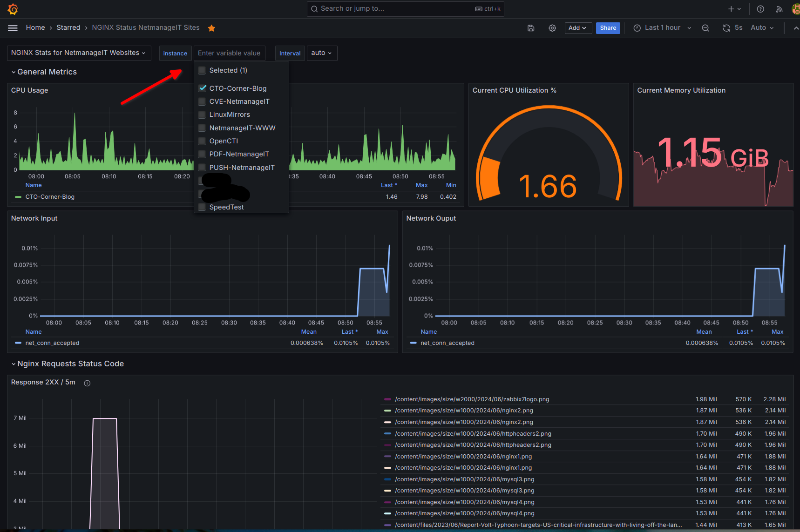The image size is (800, 532).
Task: Click the Grafana logo icon
Action: pyautogui.click(x=13, y=9)
